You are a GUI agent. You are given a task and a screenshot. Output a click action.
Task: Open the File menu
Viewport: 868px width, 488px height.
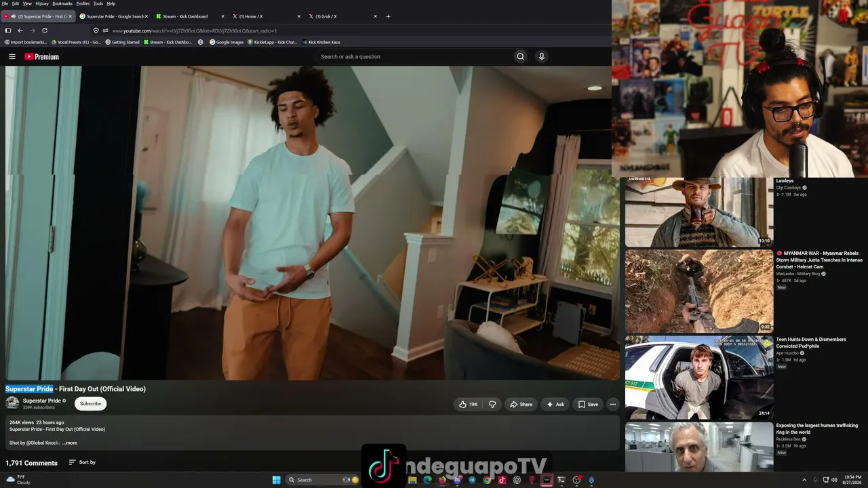[x=5, y=3]
